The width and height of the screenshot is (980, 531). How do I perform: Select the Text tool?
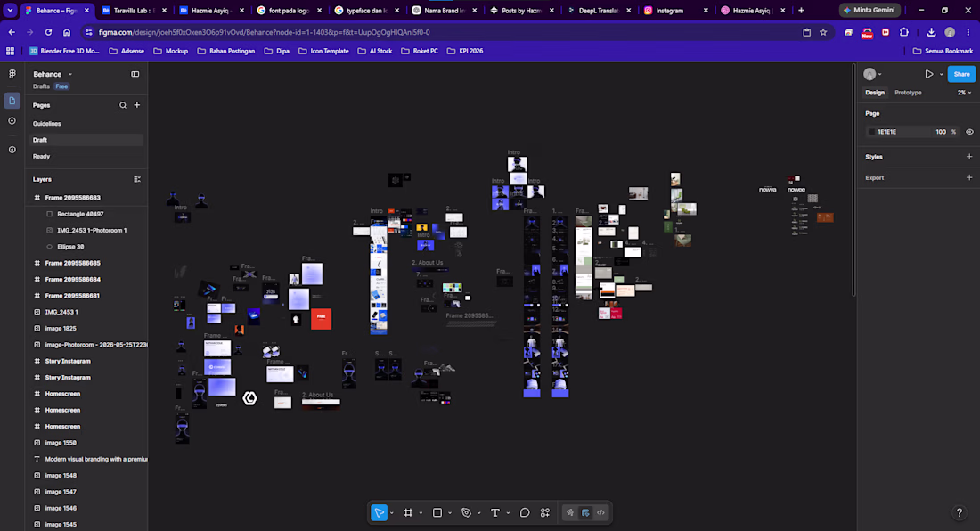(x=495, y=513)
